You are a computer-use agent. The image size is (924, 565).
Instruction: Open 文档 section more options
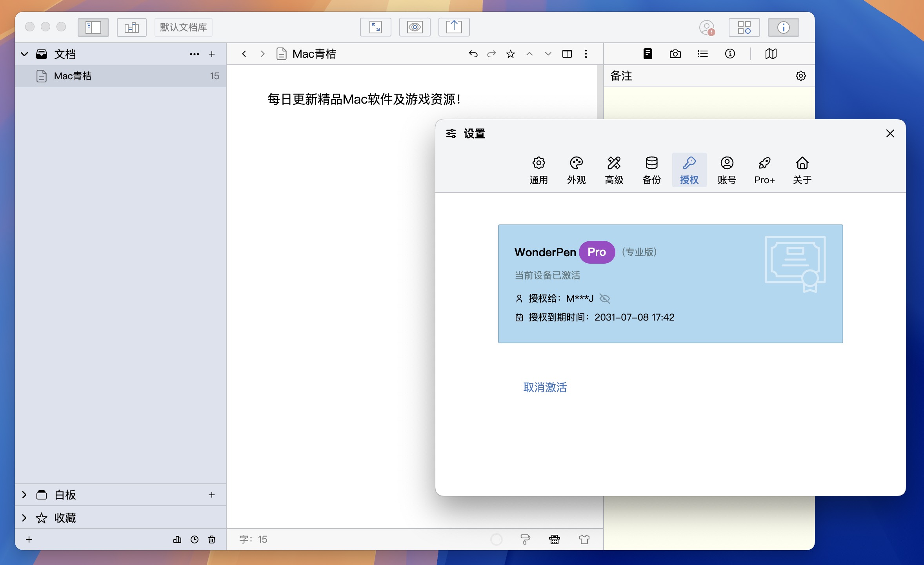point(195,54)
